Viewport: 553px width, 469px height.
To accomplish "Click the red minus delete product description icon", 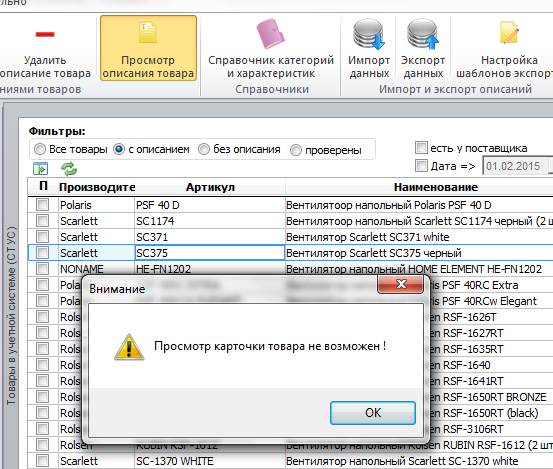I will [45, 34].
